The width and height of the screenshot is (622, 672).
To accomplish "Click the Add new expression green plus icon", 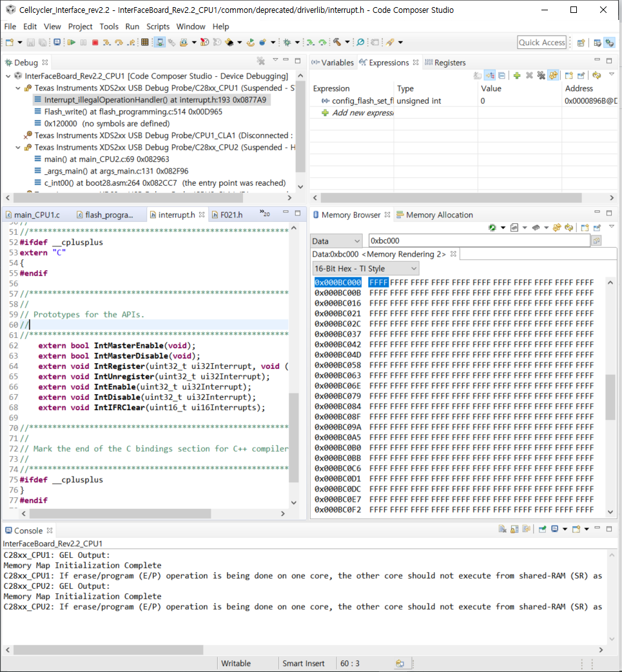I will 517,75.
